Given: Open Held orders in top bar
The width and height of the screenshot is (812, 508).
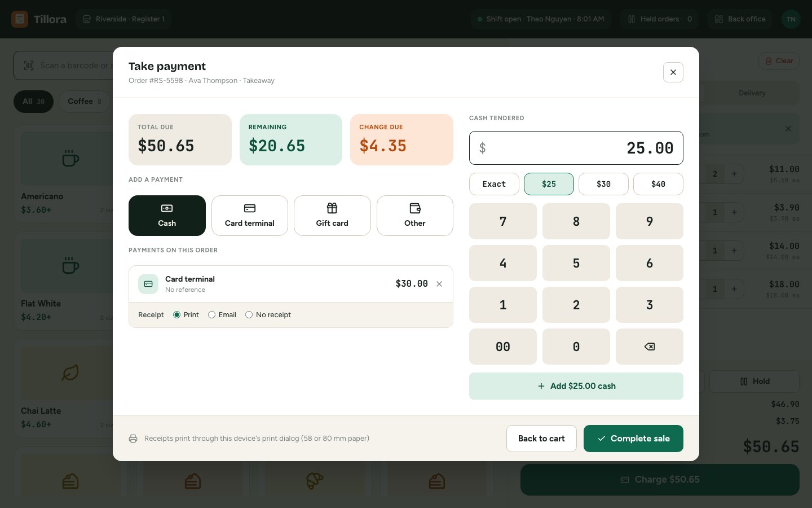Looking at the screenshot, I should 660,19.
